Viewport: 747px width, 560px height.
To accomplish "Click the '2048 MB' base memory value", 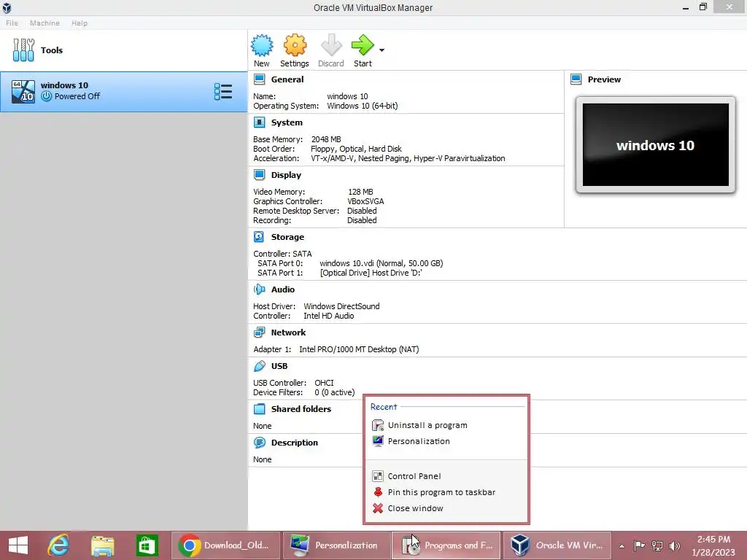I will click(326, 139).
